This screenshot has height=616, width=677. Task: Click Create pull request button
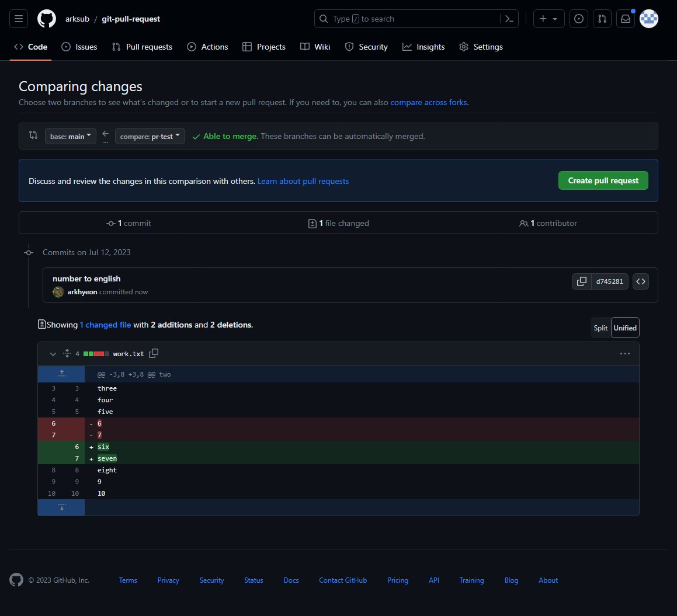coord(603,180)
